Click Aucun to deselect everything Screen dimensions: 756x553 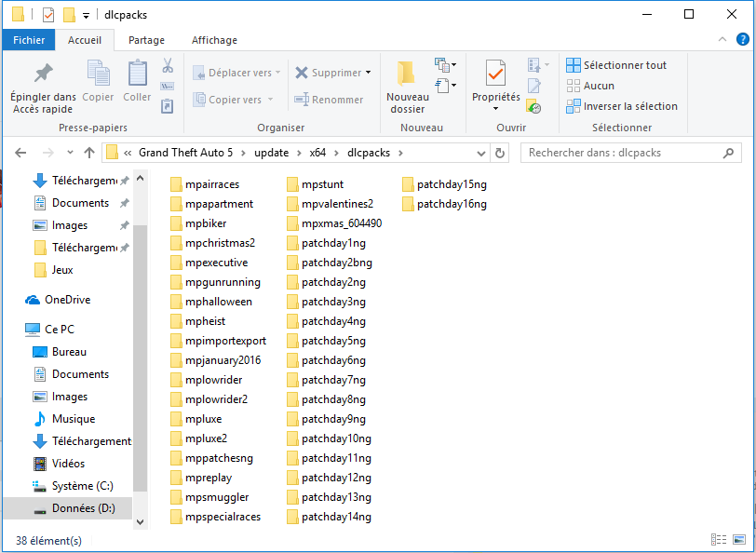[x=590, y=86]
